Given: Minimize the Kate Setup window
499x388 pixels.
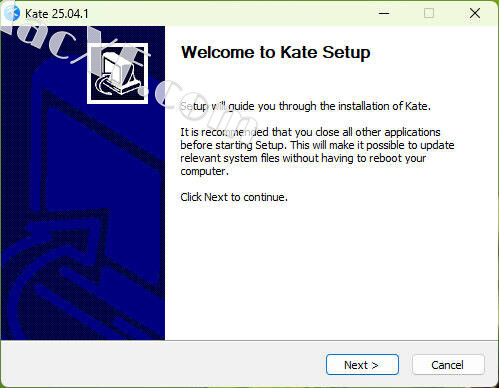Looking at the screenshot, I should pos(384,13).
